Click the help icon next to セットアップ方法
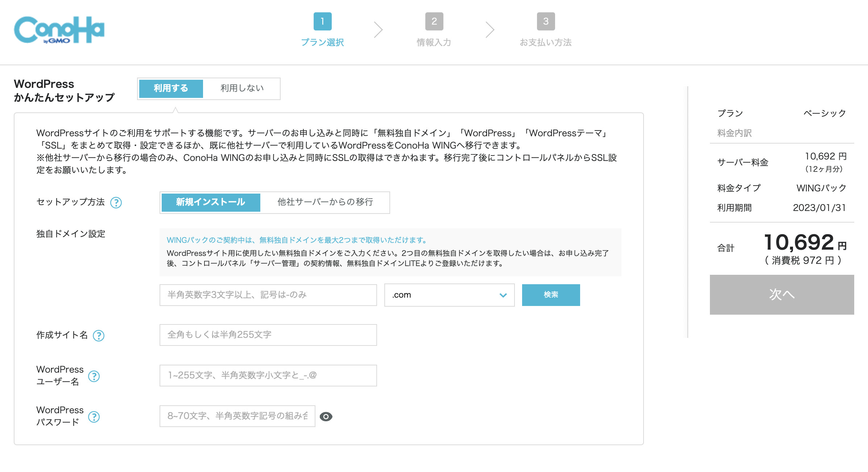 tap(116, 203)
